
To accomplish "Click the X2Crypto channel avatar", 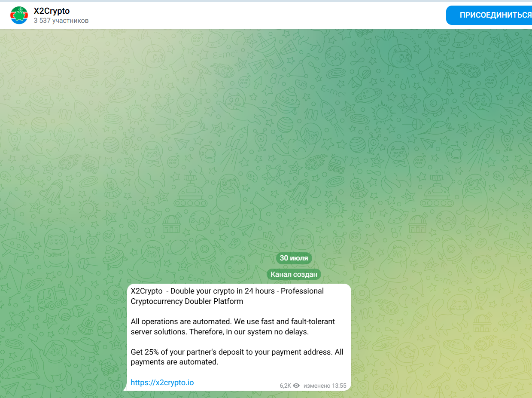I will [x=19, y=15].
